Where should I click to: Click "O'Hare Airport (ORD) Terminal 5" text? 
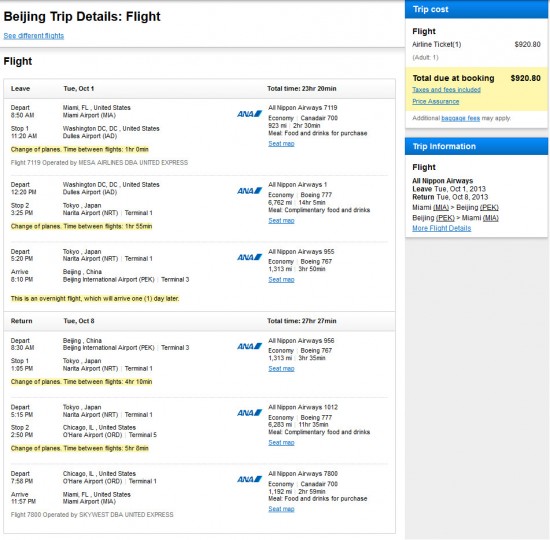pos(110,435)
